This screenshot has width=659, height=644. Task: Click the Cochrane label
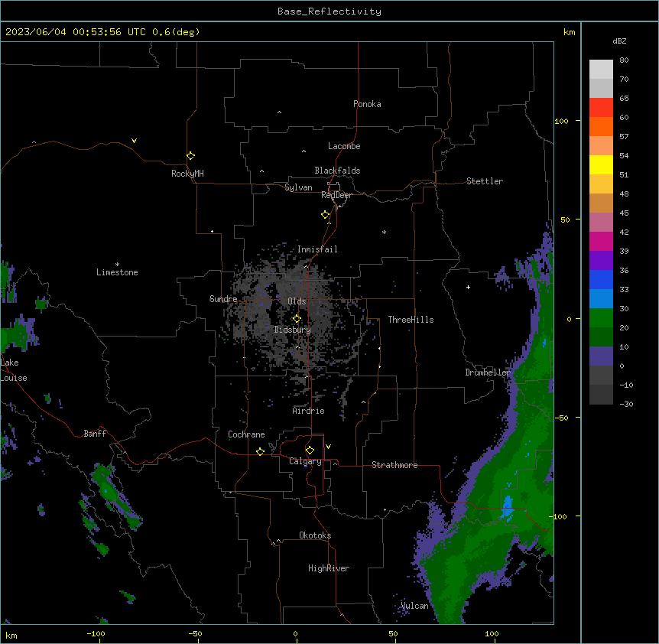click(x=246, y=434)
